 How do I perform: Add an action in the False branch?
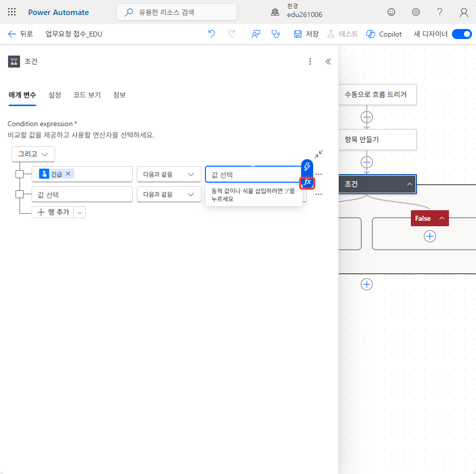(x=429, y=236)
